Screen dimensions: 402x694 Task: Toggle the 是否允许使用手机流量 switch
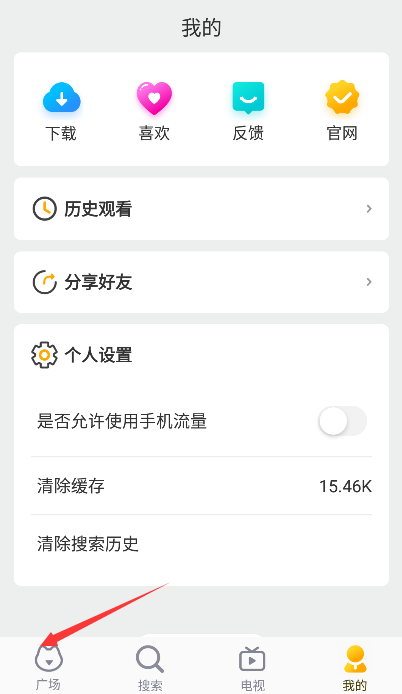343,421
